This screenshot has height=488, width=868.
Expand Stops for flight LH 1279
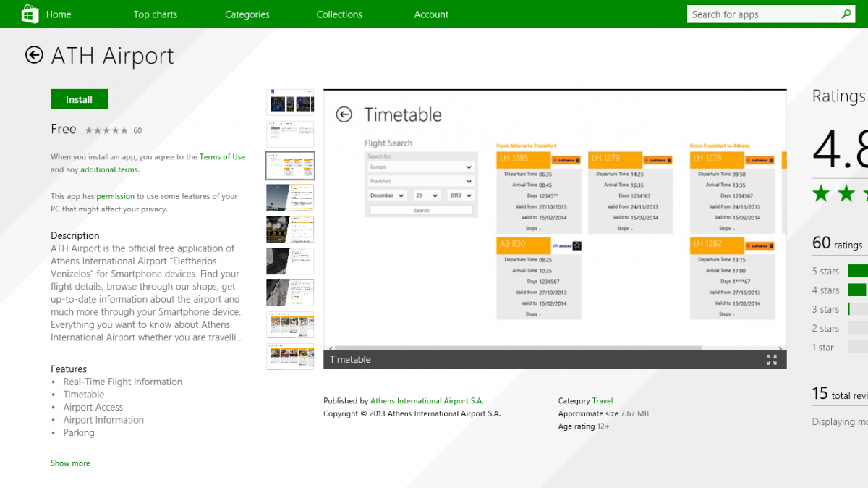(x=625, y=229)
